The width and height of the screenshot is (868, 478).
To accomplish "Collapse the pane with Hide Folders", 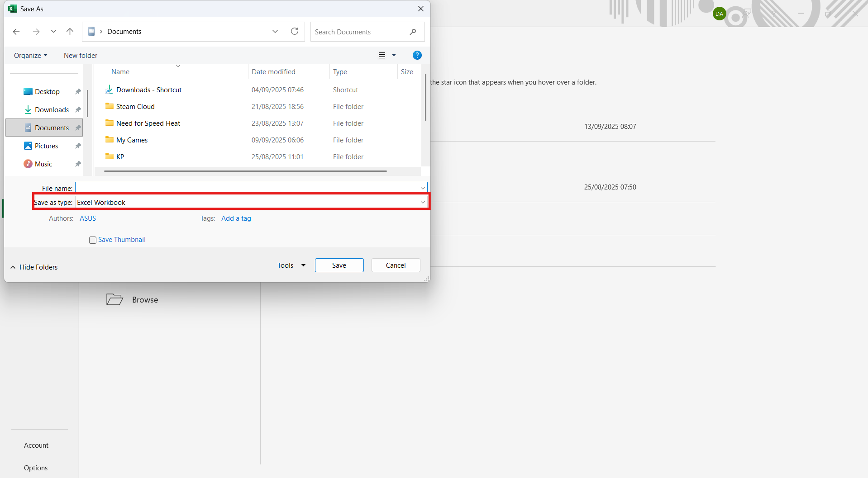I will pos(34,267).
